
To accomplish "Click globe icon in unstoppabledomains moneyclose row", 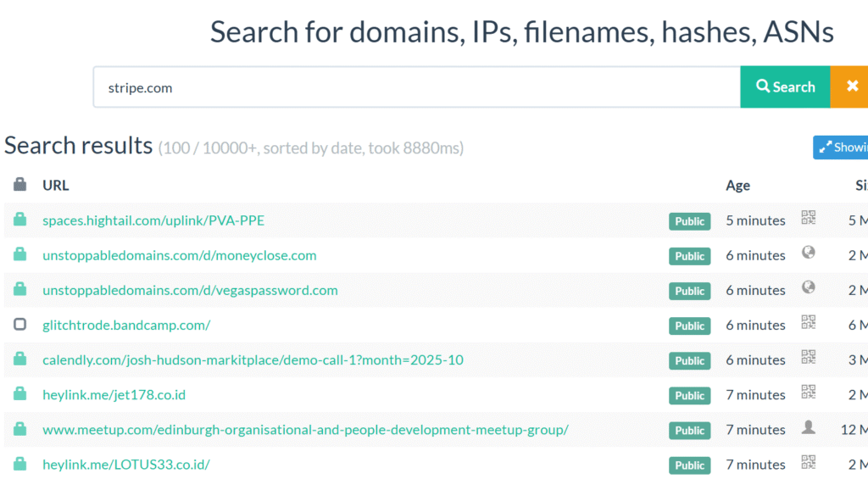I will 809,253.
